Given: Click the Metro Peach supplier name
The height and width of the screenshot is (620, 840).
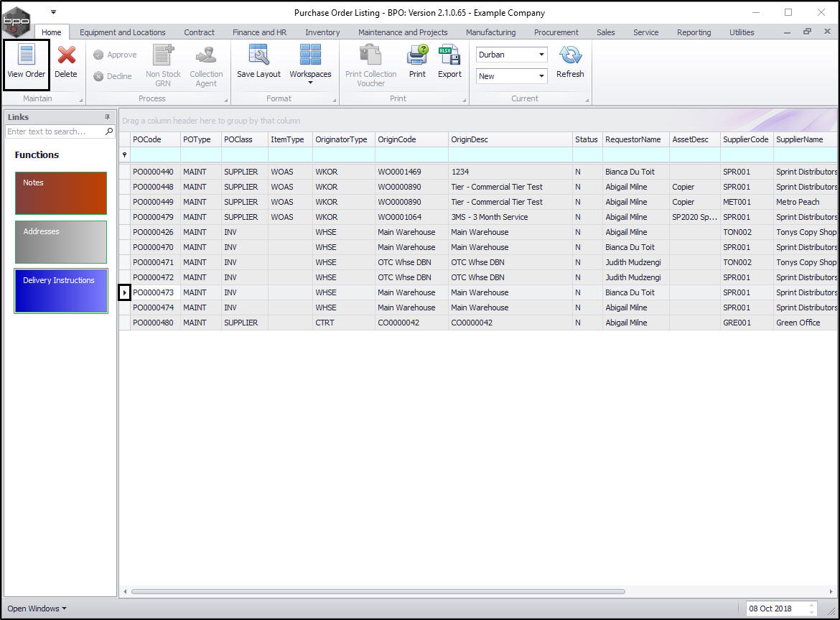Looking at the screenshot, I should pos(798,202).
